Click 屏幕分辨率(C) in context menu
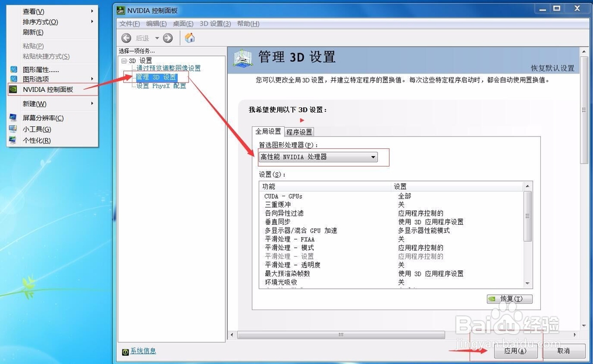This screenshot has width=593, height=364. [x=53, y=118]
